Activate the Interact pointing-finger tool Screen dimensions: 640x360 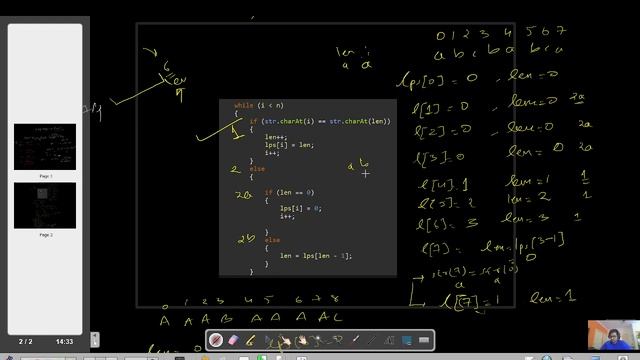(x=285, y=340)
